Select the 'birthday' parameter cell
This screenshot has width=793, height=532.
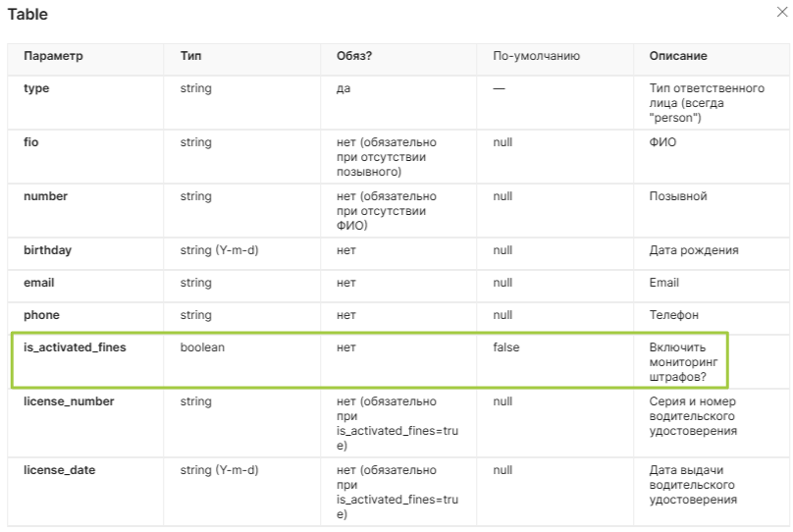point(47,250)
